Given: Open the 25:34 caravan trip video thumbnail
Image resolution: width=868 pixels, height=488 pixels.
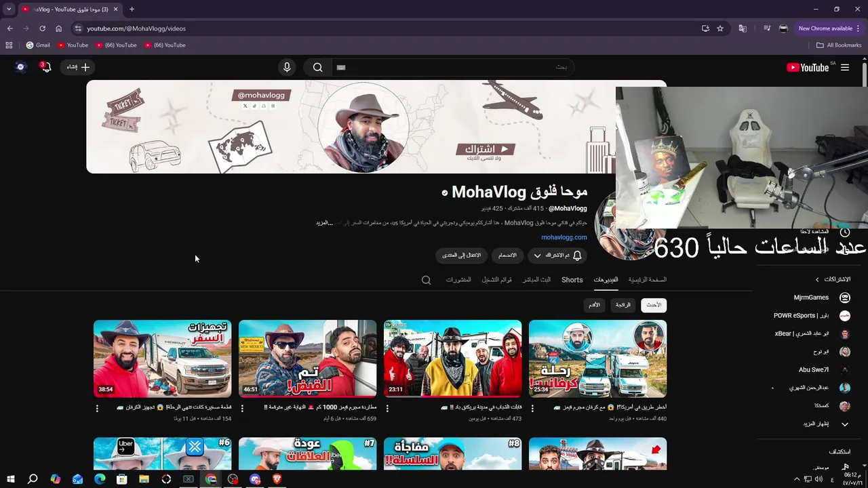Looking at the screenshot, I should pyautogui.click(x=597, y=359).
